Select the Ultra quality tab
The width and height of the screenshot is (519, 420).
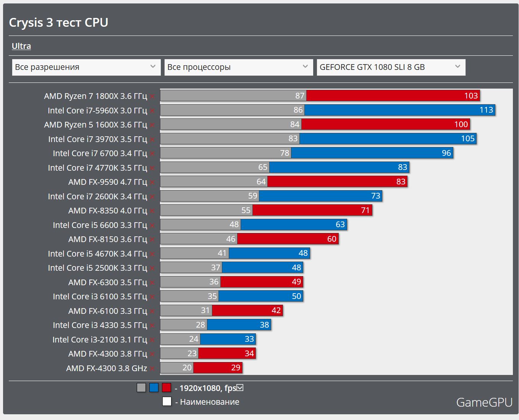pyautogui.click(x=21, y=46)
